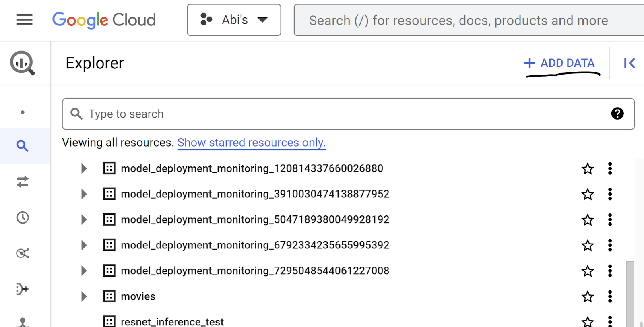Star the model_deployment_monitoring_7295048544061227008 dataset
Screen dimensions: 644x327
[588, 271]
